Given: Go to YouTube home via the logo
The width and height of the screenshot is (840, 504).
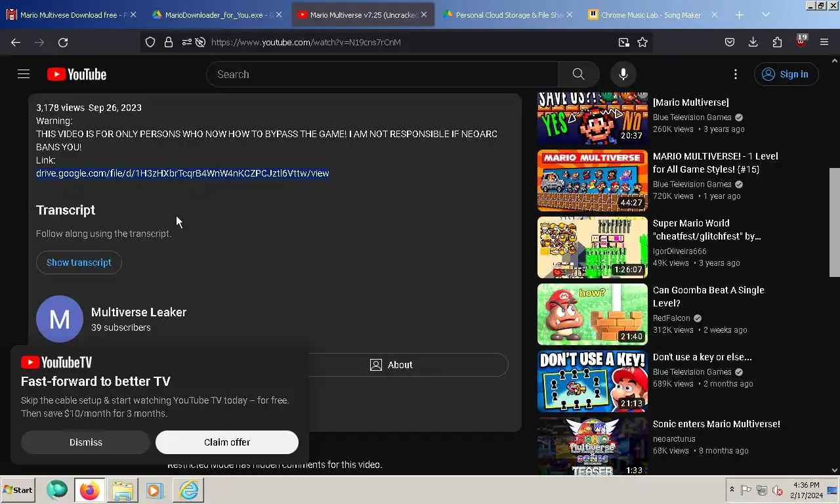Looking at the screenshot, I should (x=77, y=74).
